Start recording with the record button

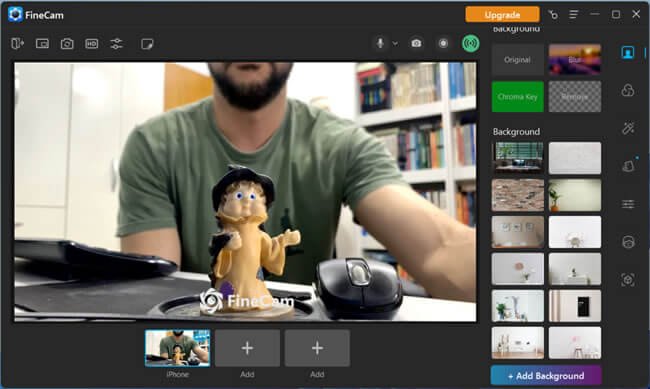pos(443,43)
